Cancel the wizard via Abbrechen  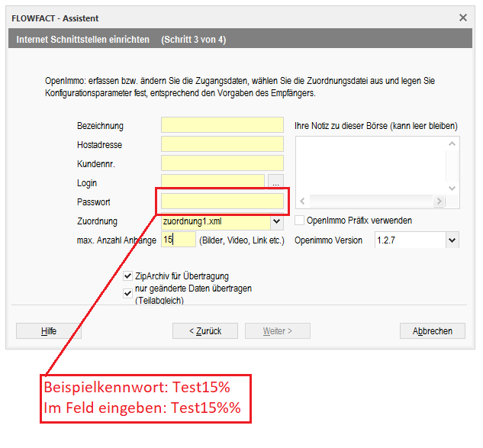(432, 331)
